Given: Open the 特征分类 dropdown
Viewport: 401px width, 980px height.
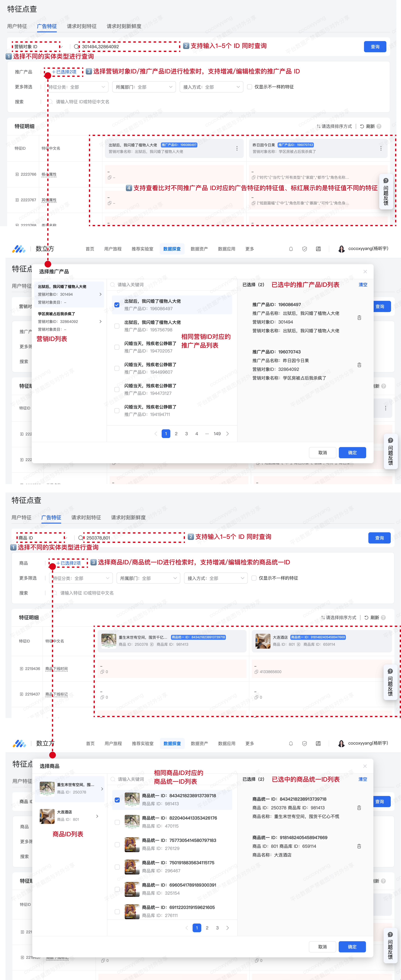Looking at the screenshot, I should (76, 87).
